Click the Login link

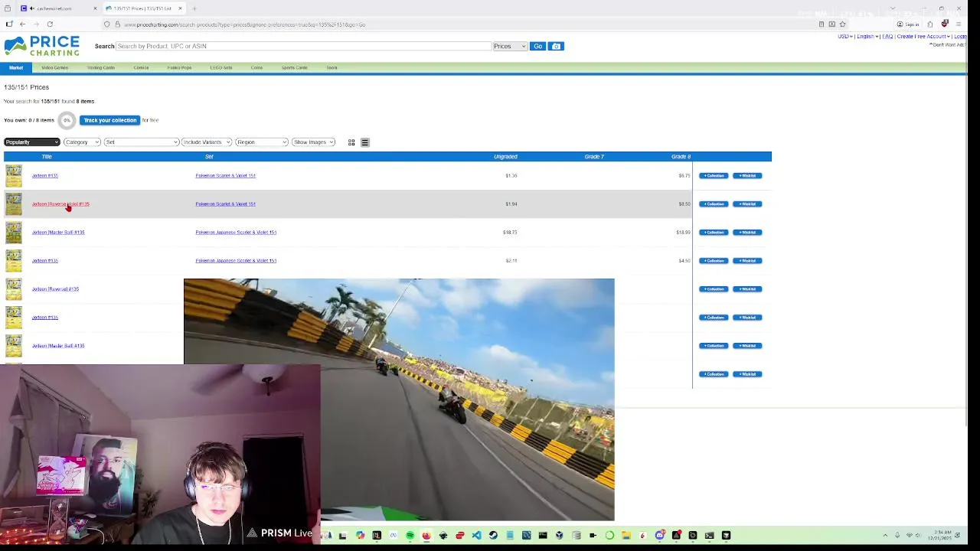pyautogui.click(x=959, y=36)
